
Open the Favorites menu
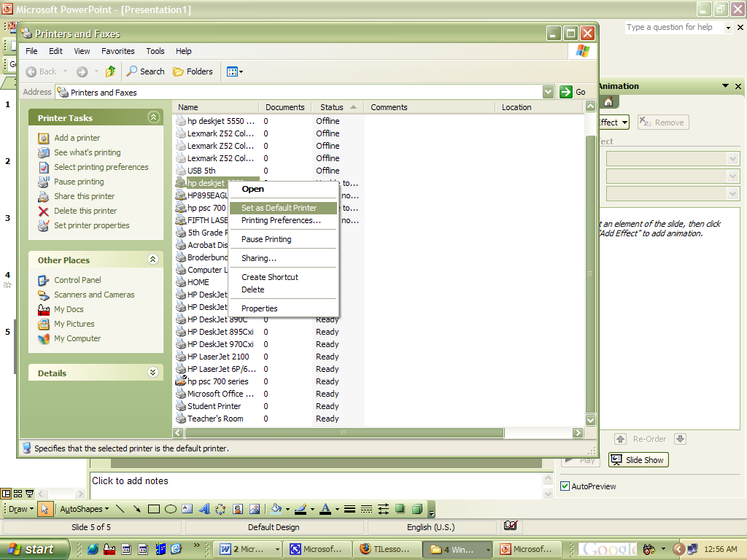117,51
